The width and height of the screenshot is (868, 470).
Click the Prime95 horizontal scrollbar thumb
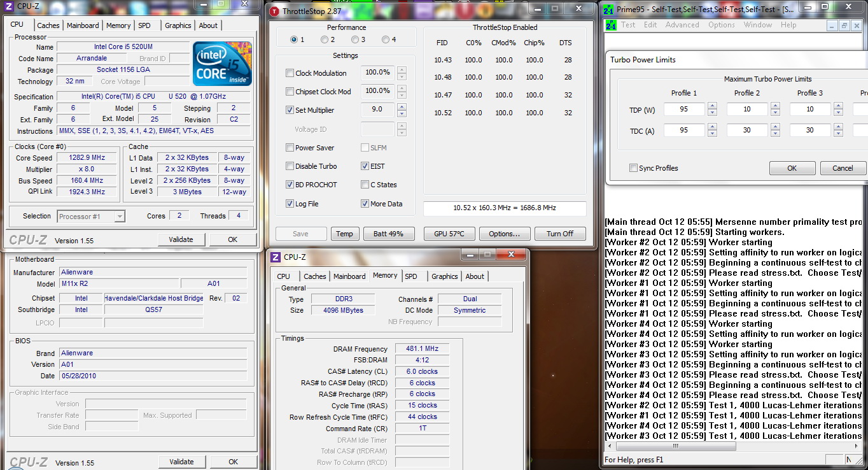point(675,446)
